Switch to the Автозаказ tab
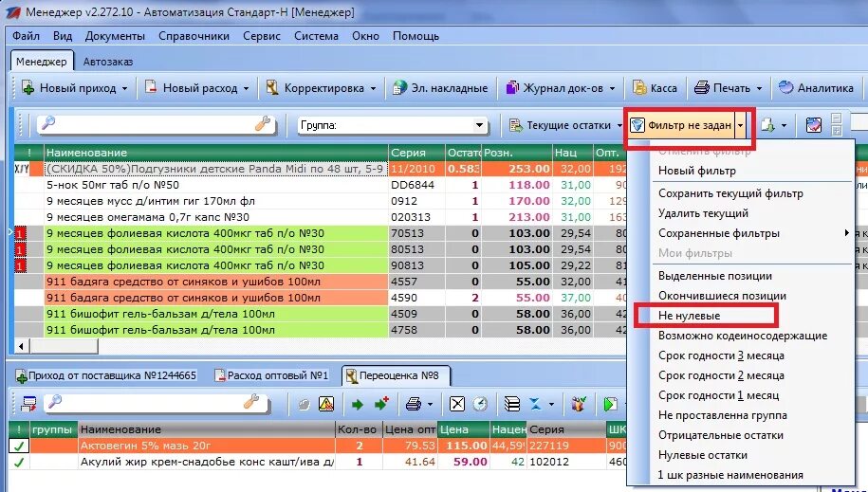The height and width of the screenshot is (492, 868). [x=108, y=62]
